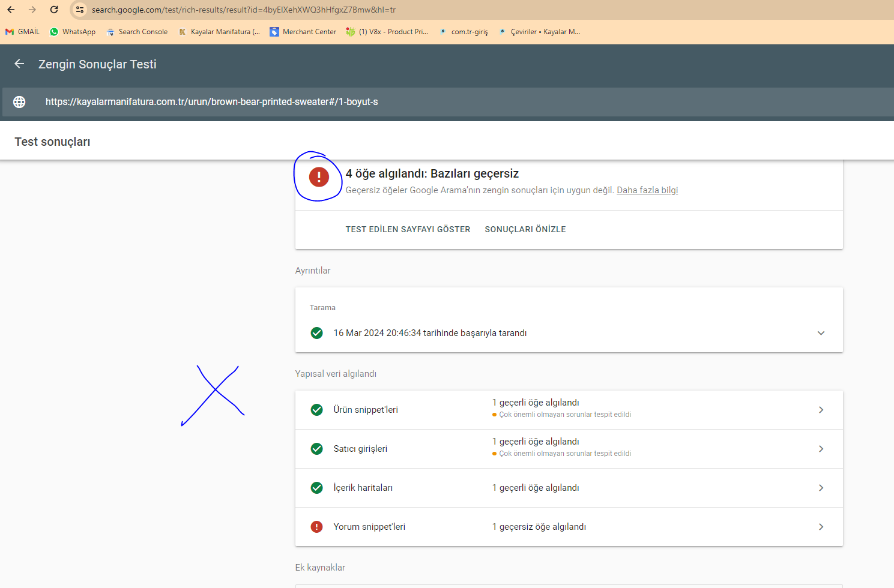Open the Merchant Center bookmark
Screen dimensions: 894x588
click(x=303, y=32)
